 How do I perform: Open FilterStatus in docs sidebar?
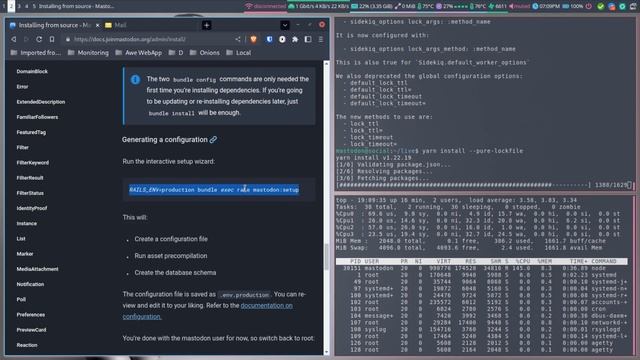point(30,193)
